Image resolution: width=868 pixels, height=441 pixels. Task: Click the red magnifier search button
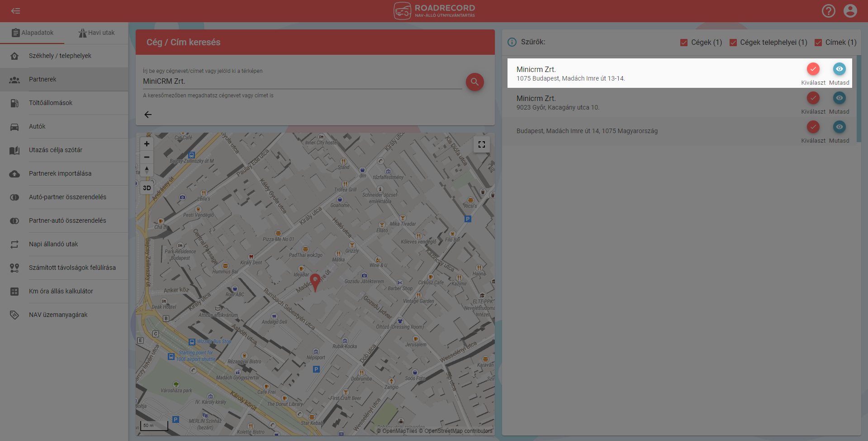(x=474, y=82)
